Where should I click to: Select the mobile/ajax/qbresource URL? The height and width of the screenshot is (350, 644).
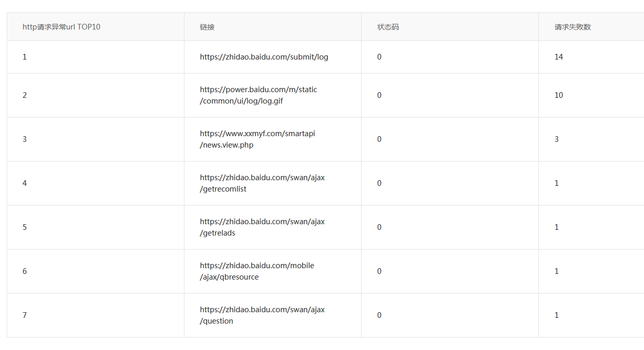257,271
